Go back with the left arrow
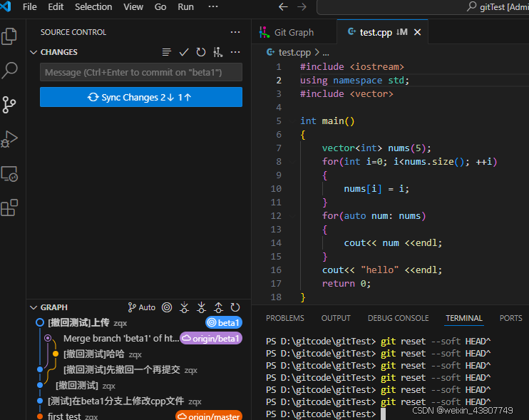This screenshot has height=420, width=529. pos(284,6)
